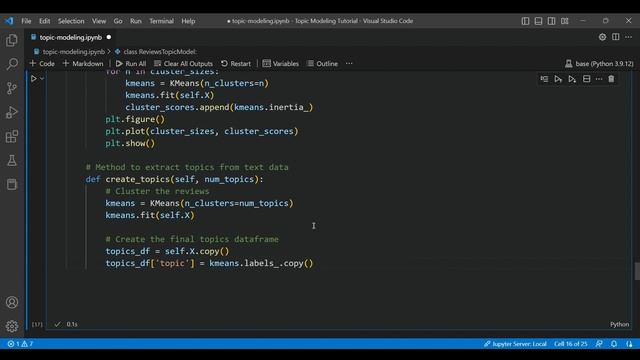Open errors and warnings status item
Image resolution: width=640 pixels, height=360 pixels.
tap(20, 344)
